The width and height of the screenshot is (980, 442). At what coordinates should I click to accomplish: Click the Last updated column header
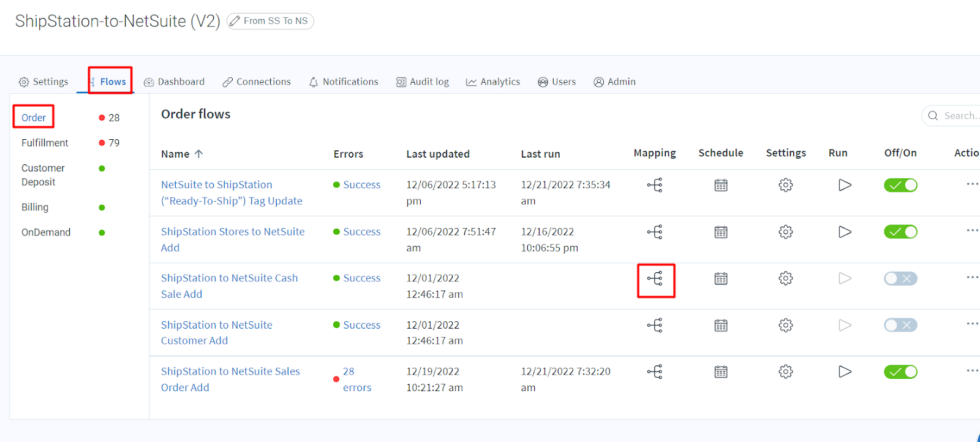(438, 154)
